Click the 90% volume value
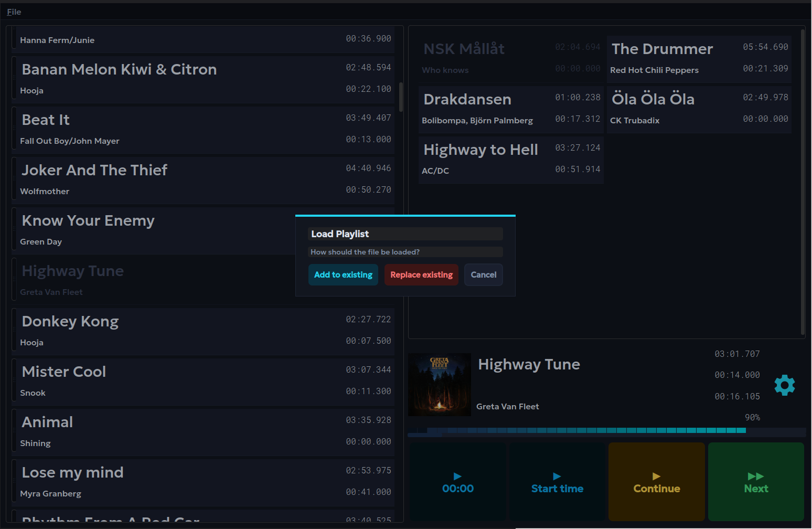Image resolution: width=812 pixels, height=529 pixels. click(x=752, y=417)
